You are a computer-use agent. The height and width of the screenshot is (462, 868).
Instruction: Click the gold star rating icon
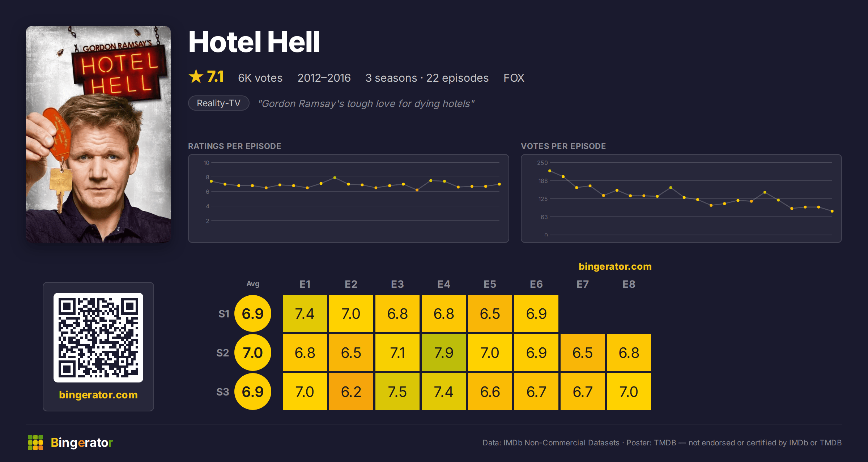(196, 76)
